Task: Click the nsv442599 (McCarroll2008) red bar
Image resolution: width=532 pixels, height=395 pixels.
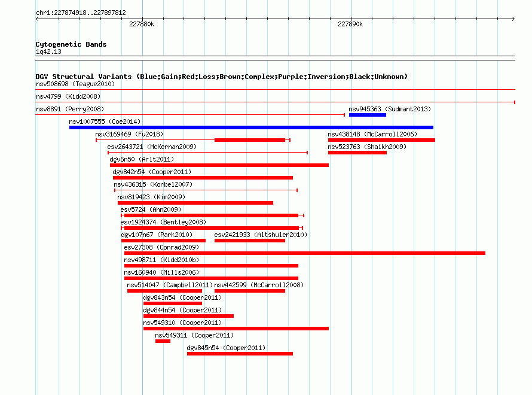Action: click(250, 291)
